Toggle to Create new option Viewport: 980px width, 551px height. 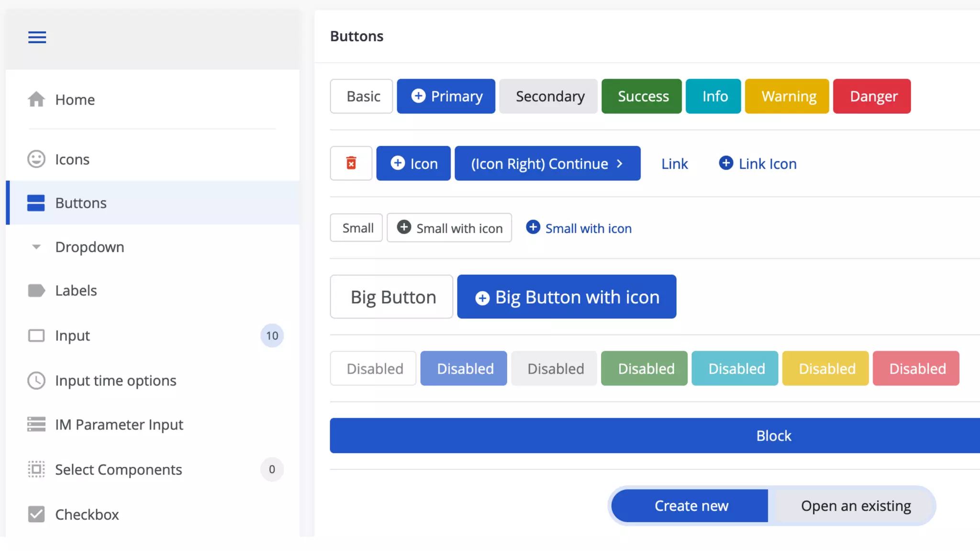click(690, 506)
